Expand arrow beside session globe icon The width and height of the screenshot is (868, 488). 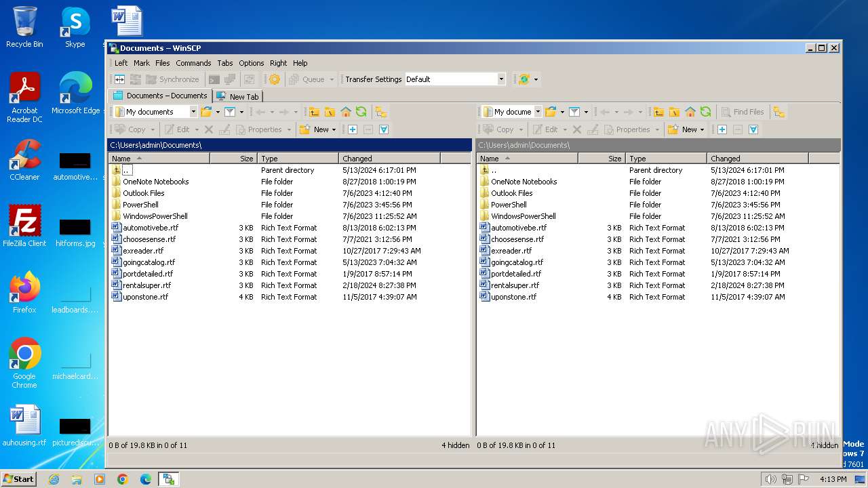click(536, 79)
